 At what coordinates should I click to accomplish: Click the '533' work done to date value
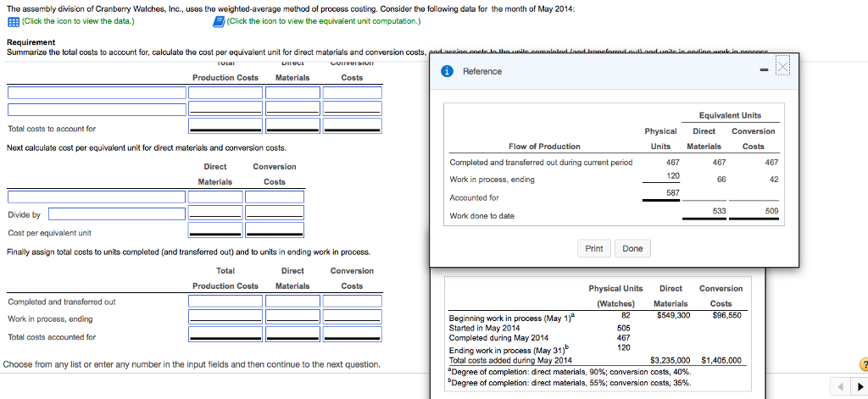coord(718,211)
